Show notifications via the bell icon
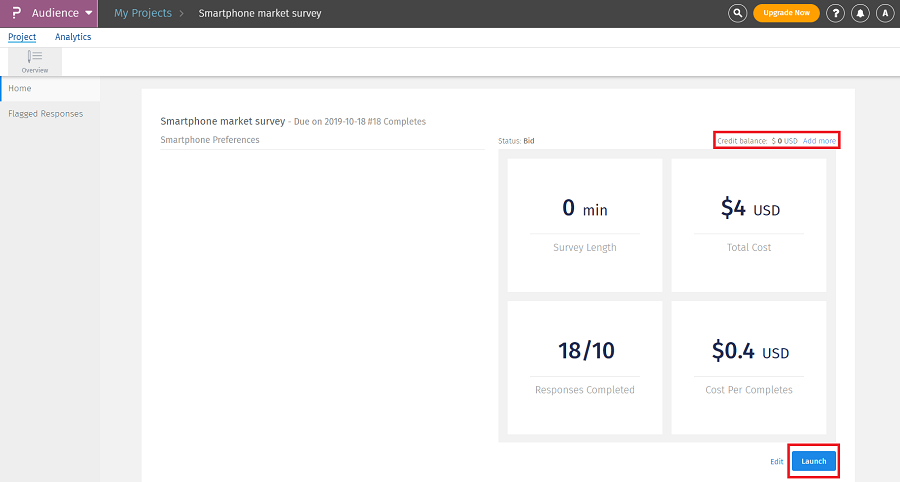 click(x=861, y=13)
